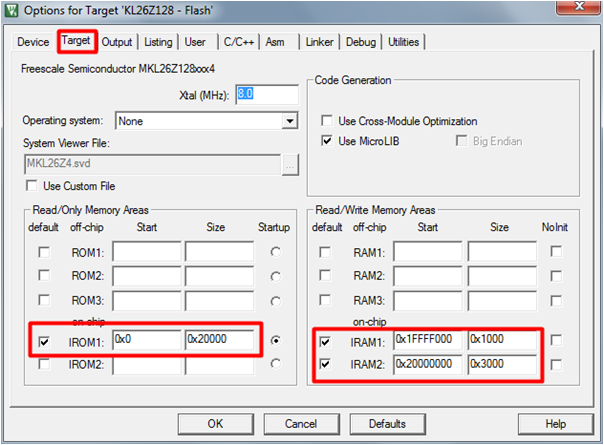
Task: Open the Linker tab
Action: (x=319, y=42)
